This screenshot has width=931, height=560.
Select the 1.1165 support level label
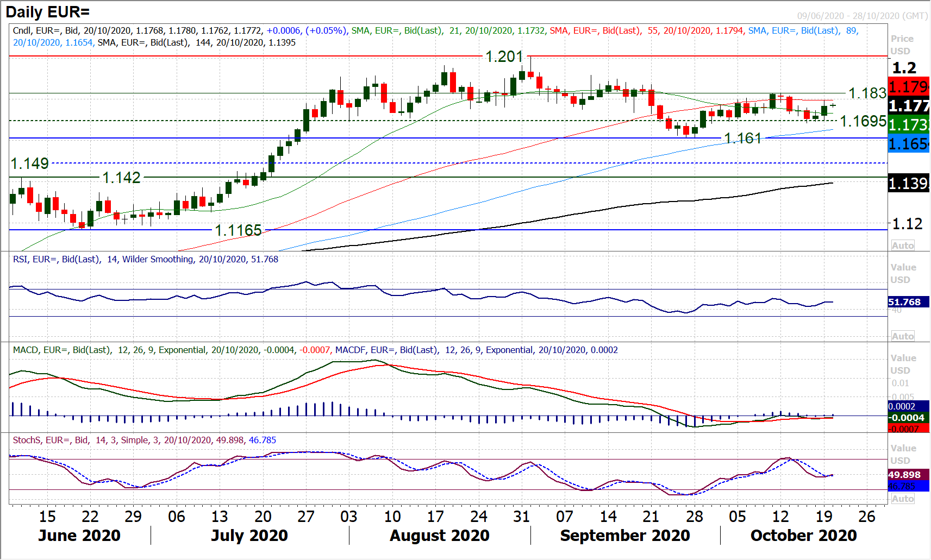click(x=238, y=230)
